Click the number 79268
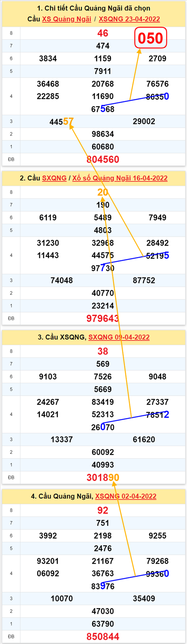The height and width of the screenshot is (644, 187). point(158,561)
